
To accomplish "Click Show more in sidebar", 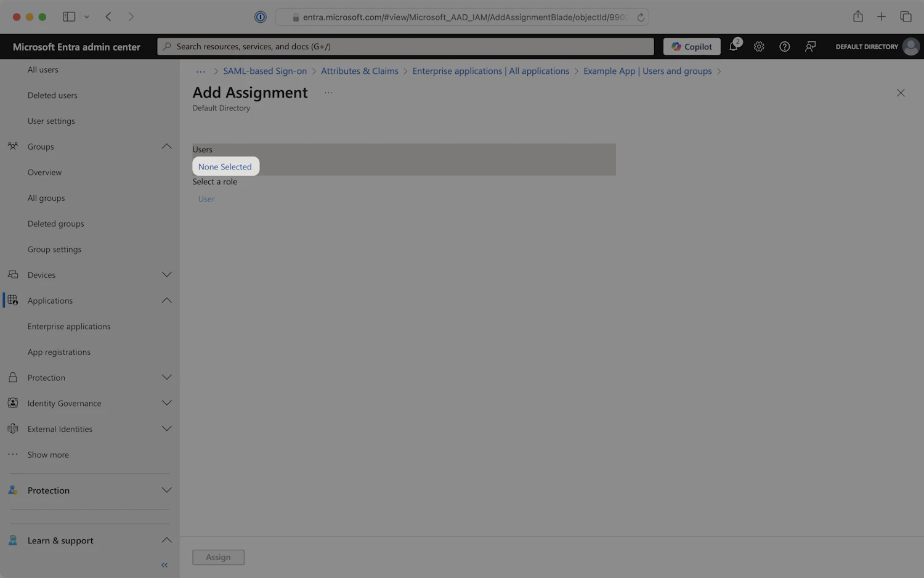I will coord(48,455).
